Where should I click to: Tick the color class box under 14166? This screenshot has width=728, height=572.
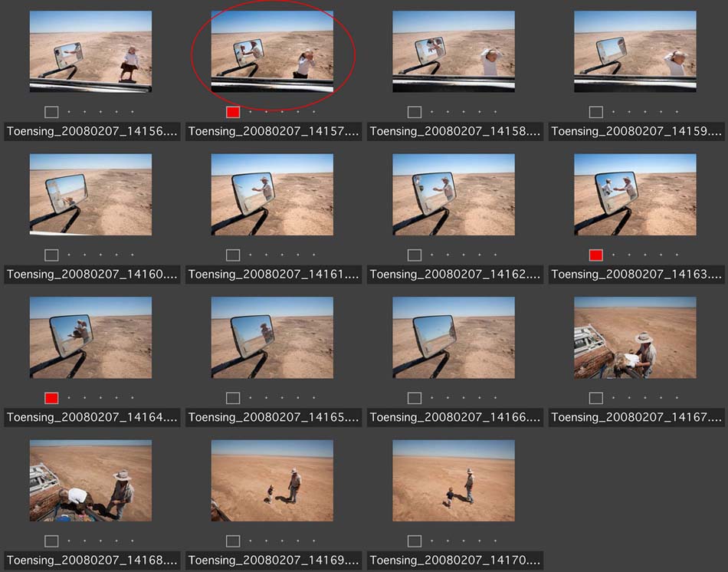[x=415, y=398]
